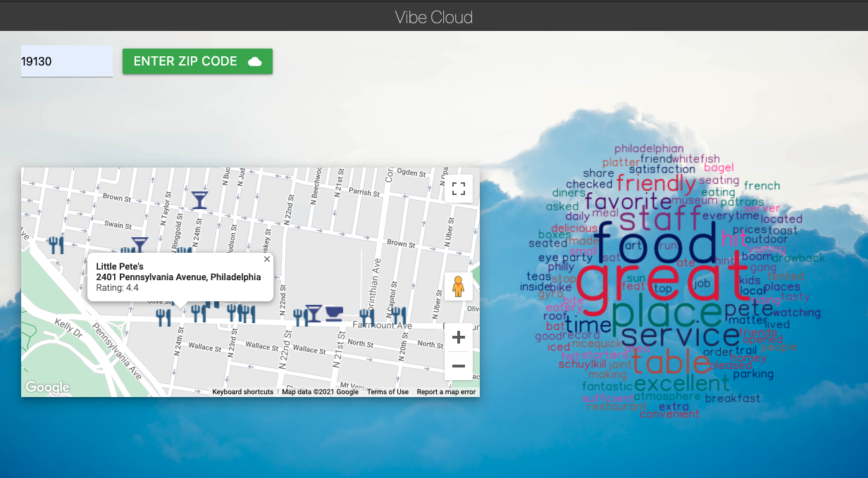The width and height of the screenshot is (868, 478).
Task: Click the Street View pegman icon
Action: (458, 287)
